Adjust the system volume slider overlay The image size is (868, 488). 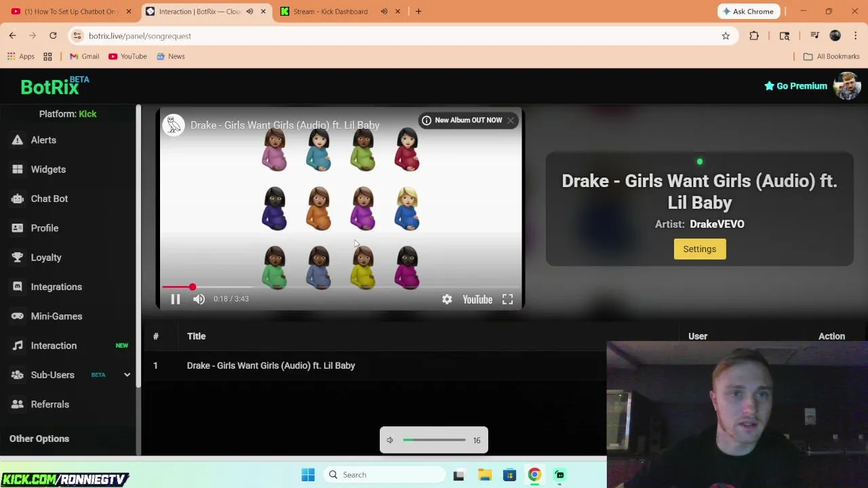click(x=434, y=440)
